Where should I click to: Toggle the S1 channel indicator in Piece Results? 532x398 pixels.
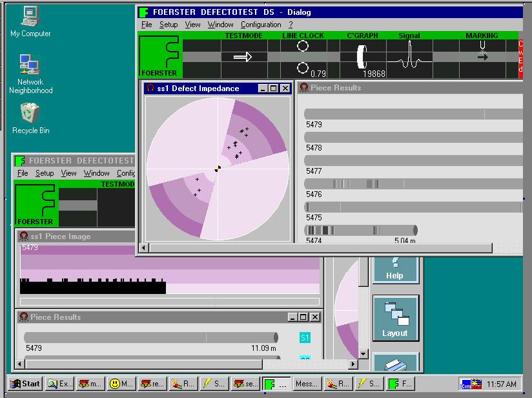[x=305, y=337]
